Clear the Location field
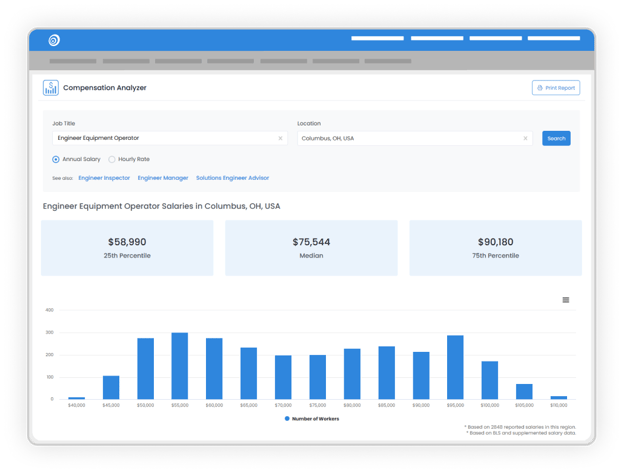 [525, 138]
